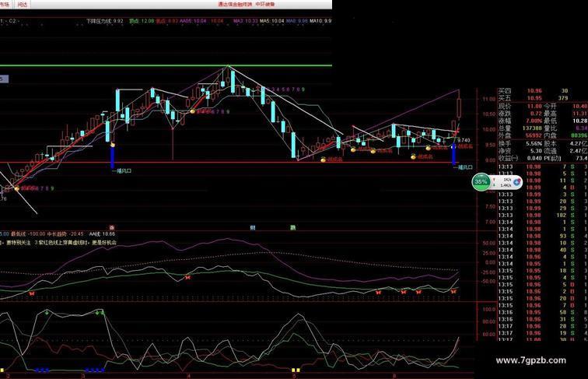Click the 内盘 green volume value
Image resolution: width=588 pixels, height=379 pixels.
click(579, 135)
